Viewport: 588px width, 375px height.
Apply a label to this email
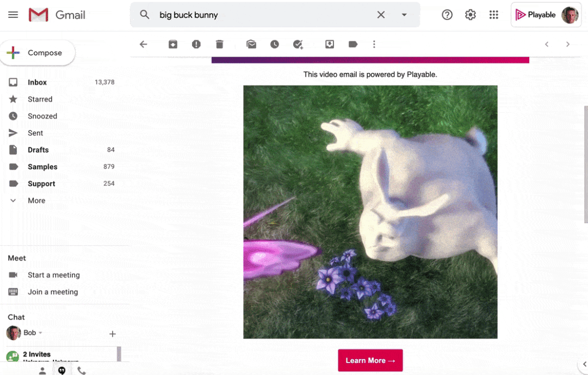353,44
